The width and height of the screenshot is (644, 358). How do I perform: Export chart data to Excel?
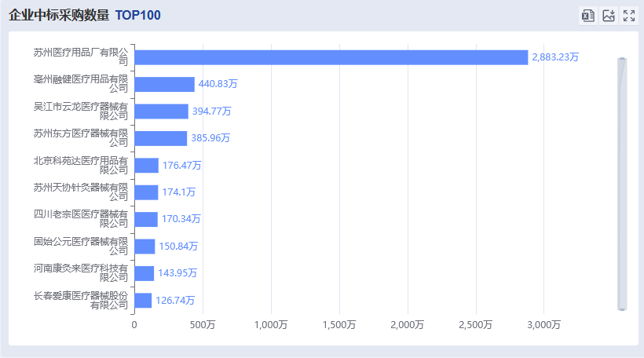tap(587, 16)
